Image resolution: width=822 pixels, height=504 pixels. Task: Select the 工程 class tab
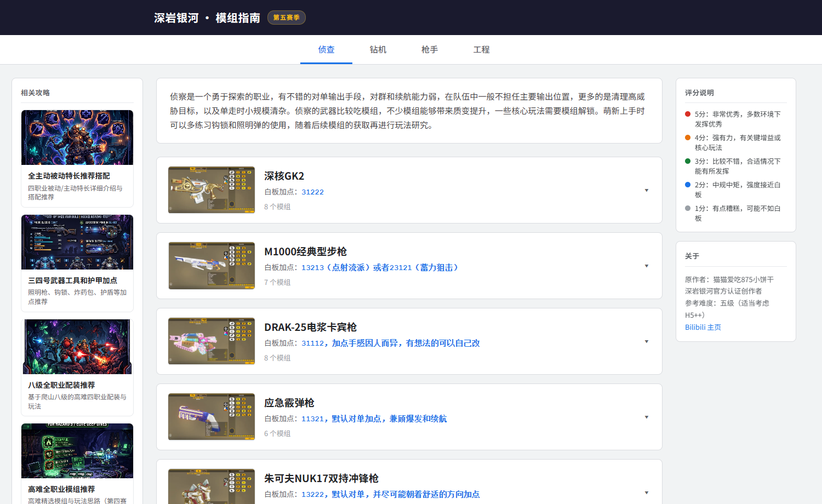point(481,50)
